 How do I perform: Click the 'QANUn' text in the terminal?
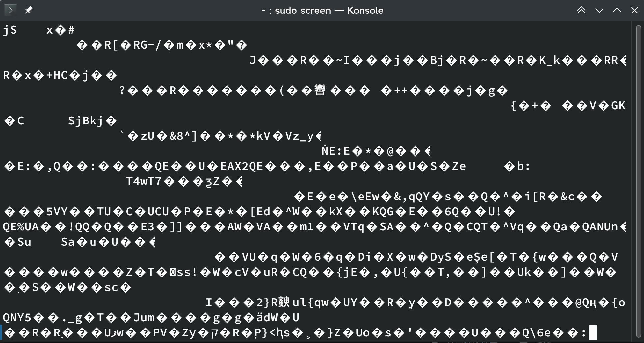click(600, 227)
